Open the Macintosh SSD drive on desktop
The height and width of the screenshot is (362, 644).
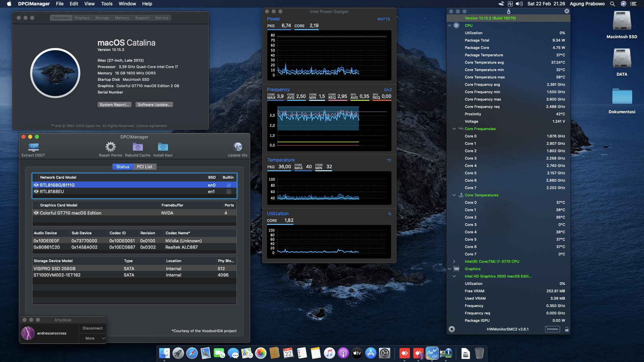(x=622, y=21)
